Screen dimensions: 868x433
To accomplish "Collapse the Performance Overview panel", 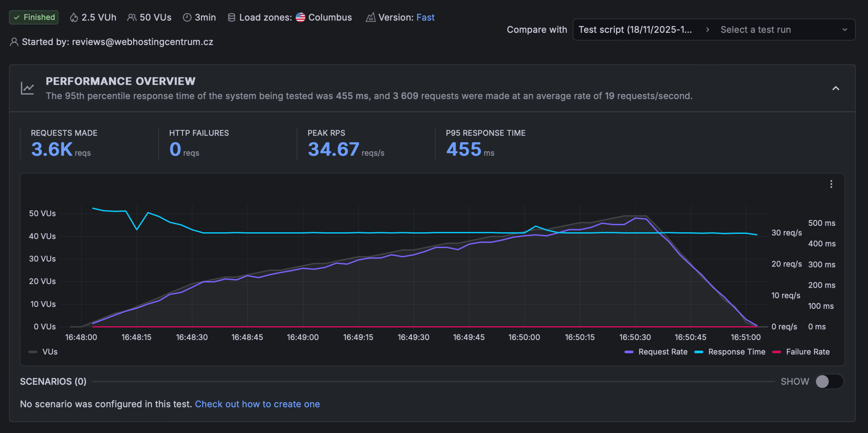I will pos(835,88).
